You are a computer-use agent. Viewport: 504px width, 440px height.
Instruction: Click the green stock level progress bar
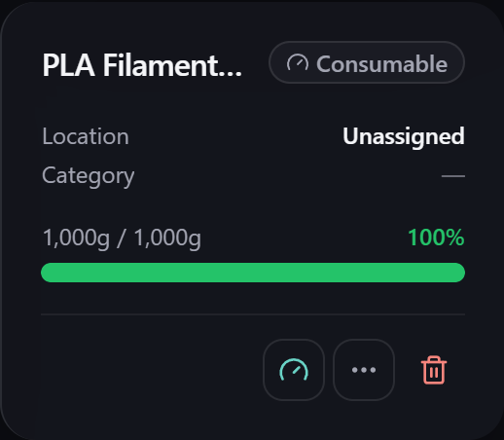(x=253, y=273)
